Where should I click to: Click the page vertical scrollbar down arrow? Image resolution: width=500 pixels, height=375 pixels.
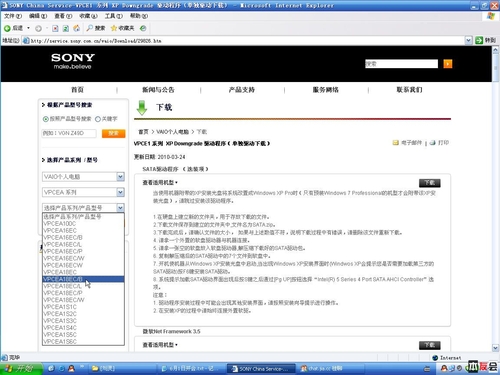496,348
